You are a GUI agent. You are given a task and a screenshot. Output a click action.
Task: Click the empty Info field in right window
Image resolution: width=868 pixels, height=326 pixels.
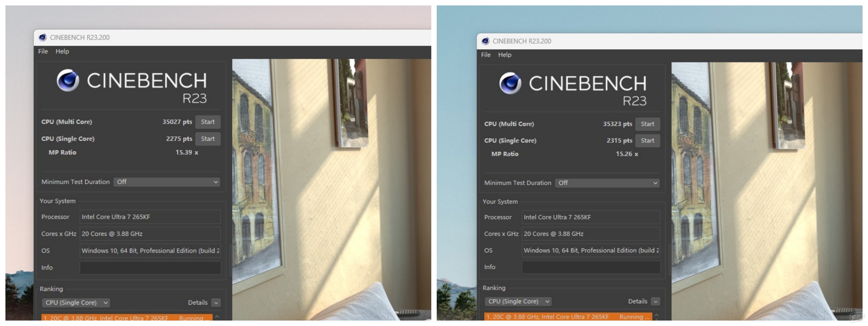(591, 267)
